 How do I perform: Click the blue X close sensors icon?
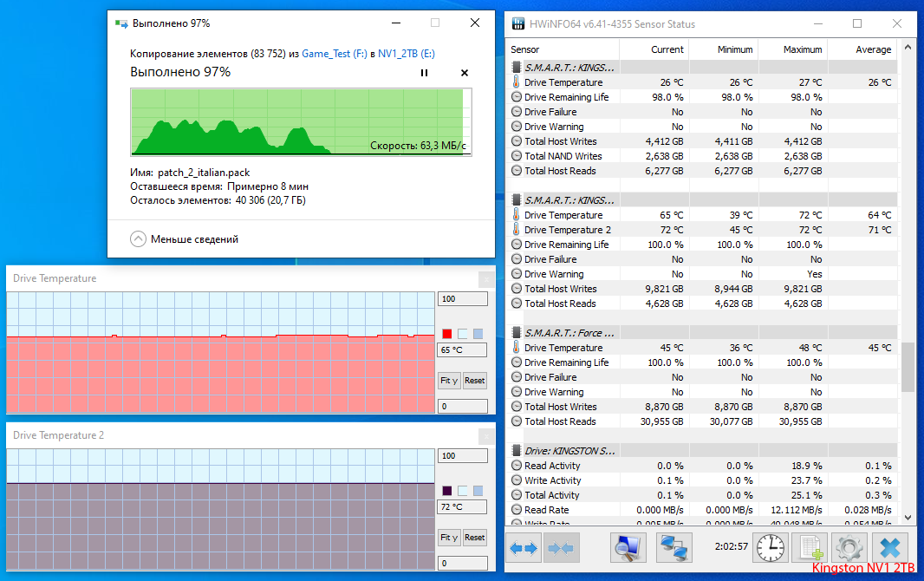(890, 548)
